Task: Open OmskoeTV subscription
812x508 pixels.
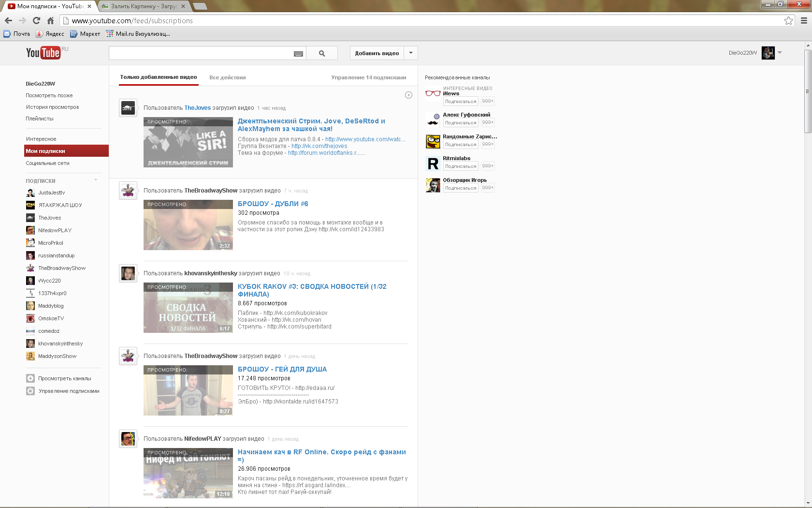Action: point(51,318)
